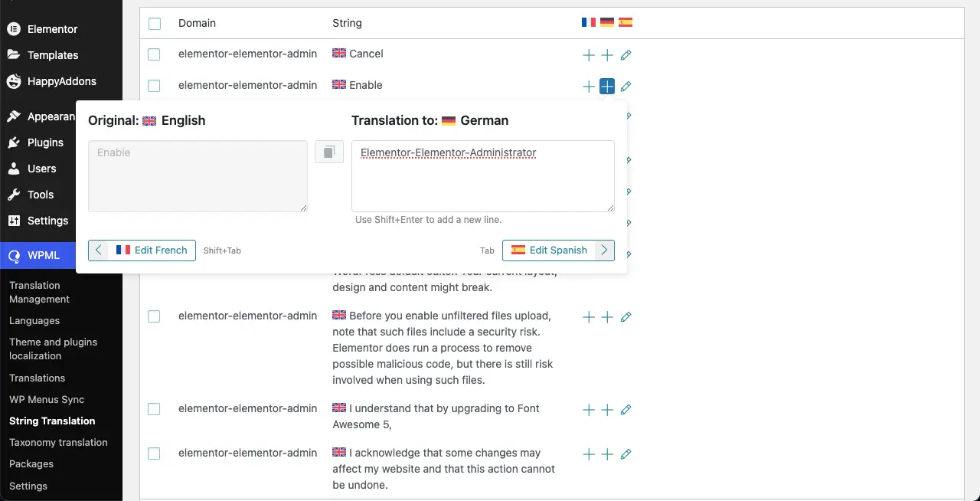This screenshot has height=501, width=980.
Task: Add French translation for Cancel string
Action: [x=589, y=55]
